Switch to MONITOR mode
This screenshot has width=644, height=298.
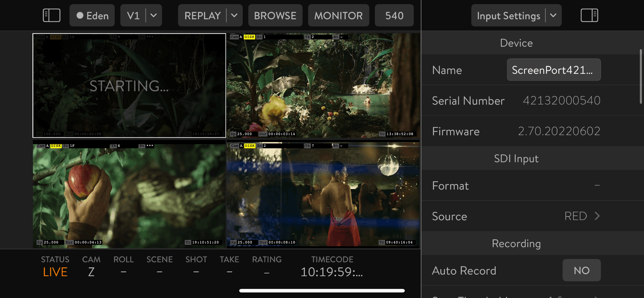[x=338, y=15]
